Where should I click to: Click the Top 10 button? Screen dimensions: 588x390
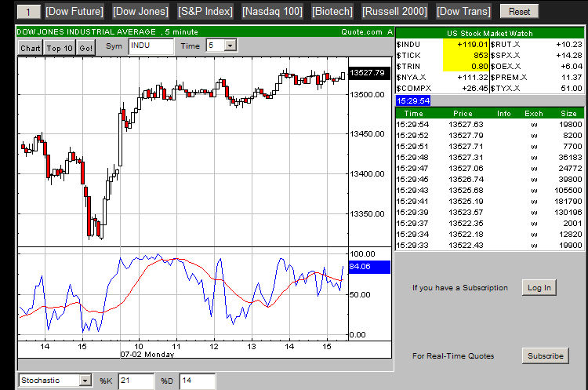point(60,48)
